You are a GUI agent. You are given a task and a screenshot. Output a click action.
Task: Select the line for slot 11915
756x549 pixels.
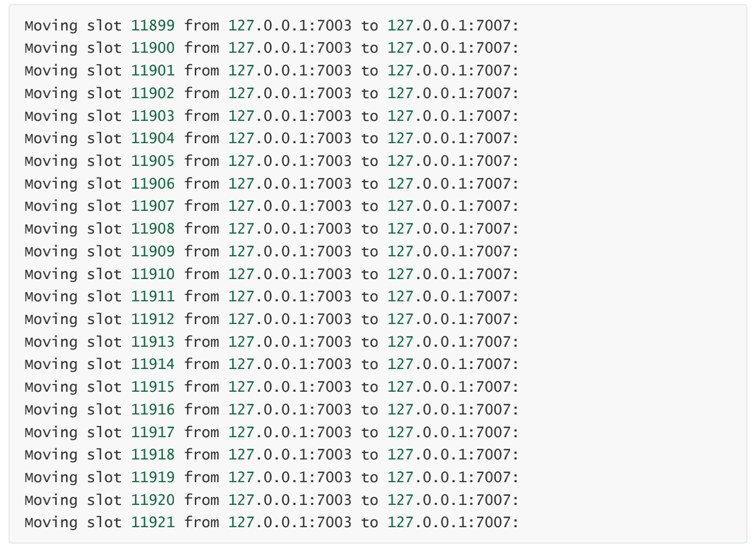(272, 387)
